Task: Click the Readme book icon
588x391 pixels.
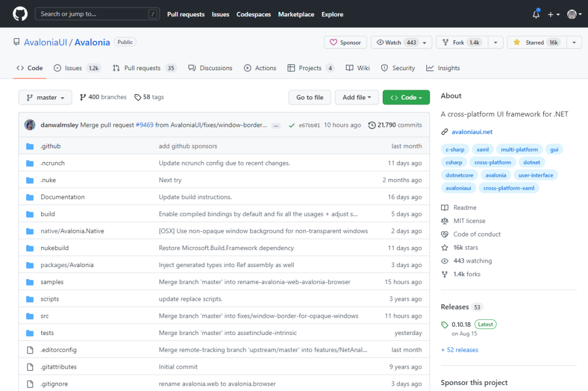Action: (444, 207)
